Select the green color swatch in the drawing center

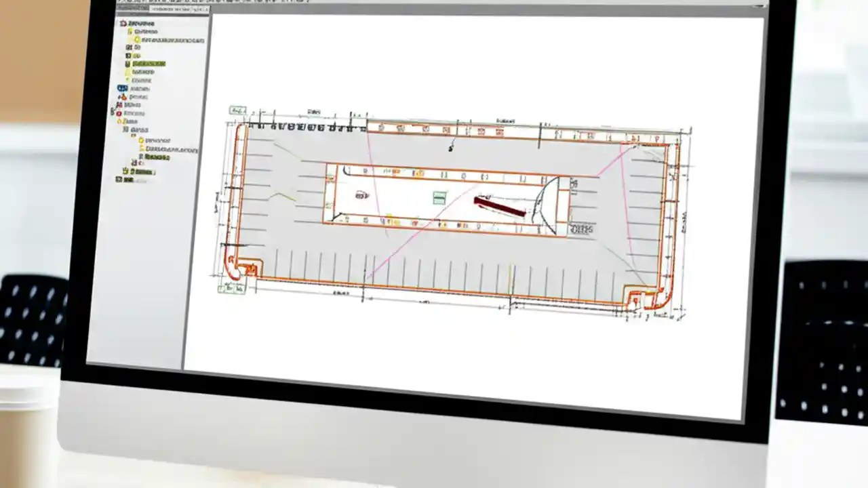[438, 198]
